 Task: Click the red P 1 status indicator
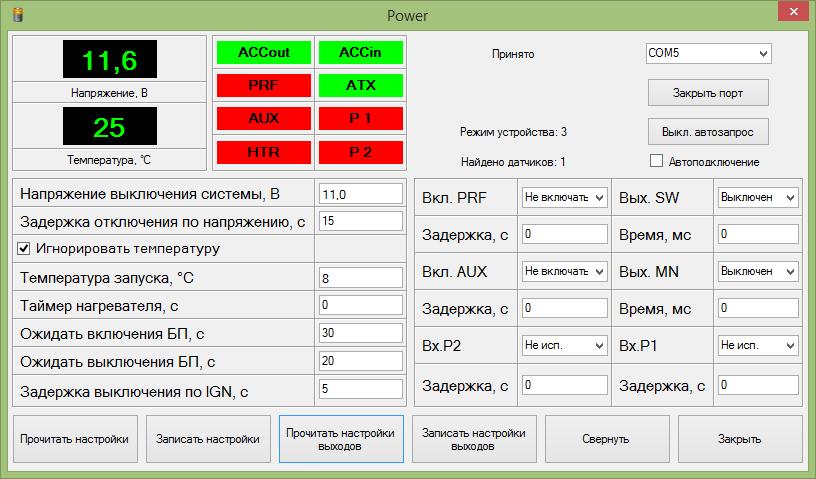(360, 119)
